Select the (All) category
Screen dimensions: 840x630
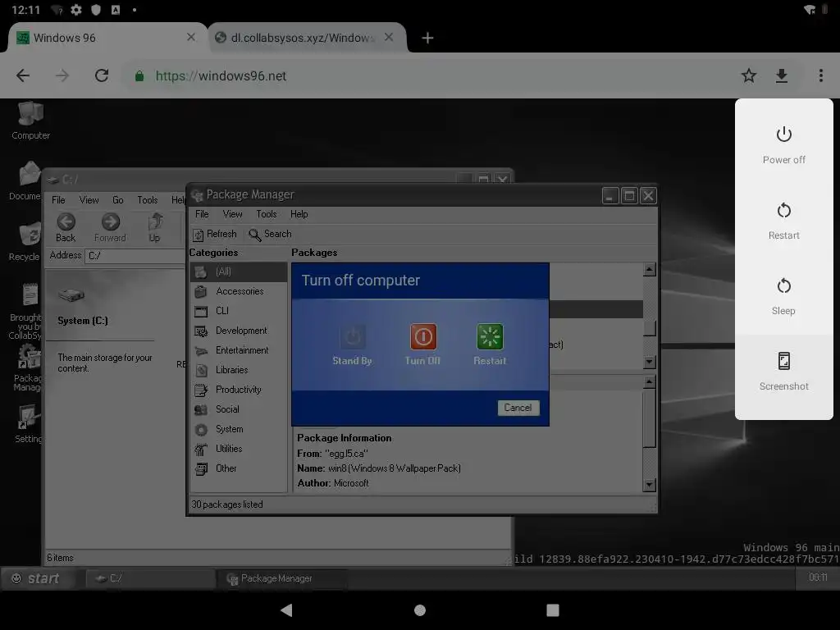239,272
